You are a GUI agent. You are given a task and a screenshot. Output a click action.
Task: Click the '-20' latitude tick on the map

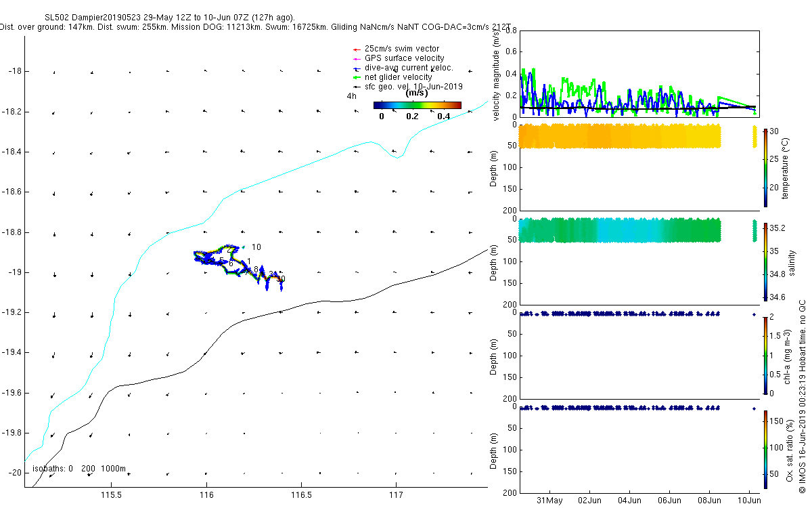click(x=16, y=473)
